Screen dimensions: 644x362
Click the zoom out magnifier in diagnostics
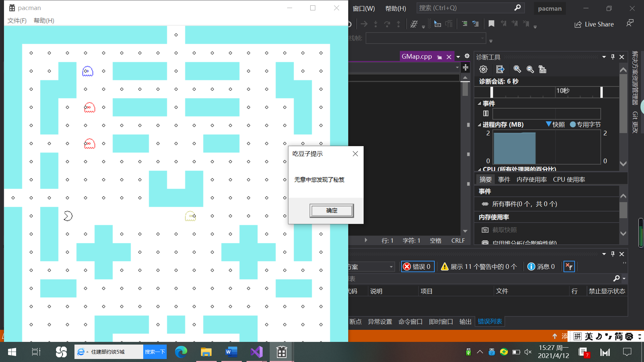point(530,69)
